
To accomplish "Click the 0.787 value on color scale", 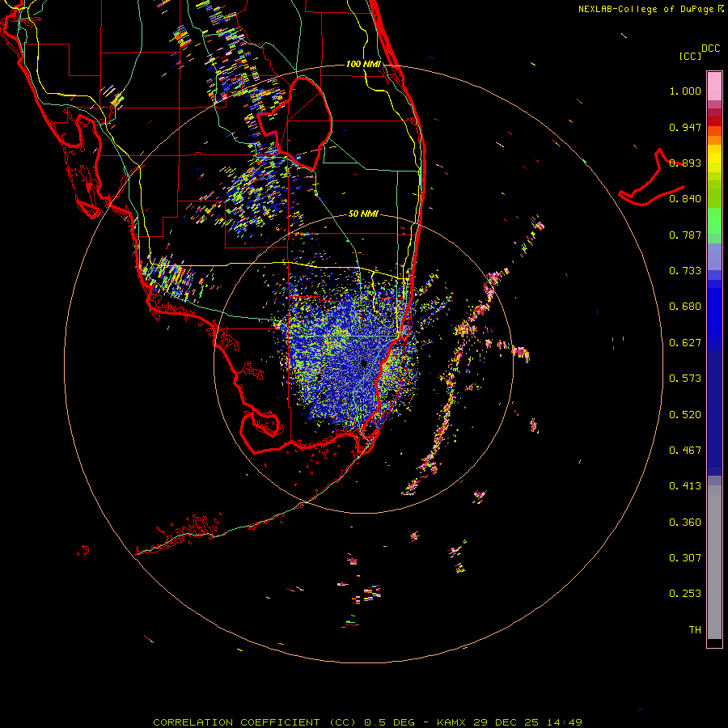I will [x=685, y=235].
